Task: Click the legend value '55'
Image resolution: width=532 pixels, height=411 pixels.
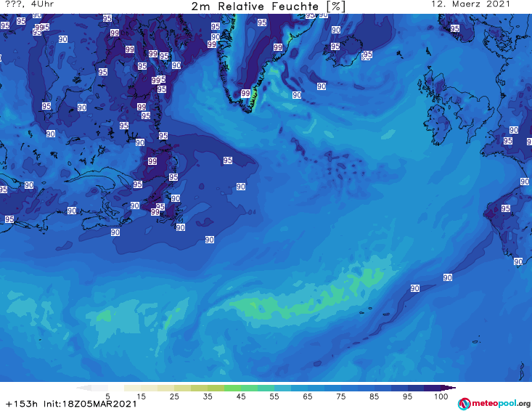Action: click(x=274, y=396)
